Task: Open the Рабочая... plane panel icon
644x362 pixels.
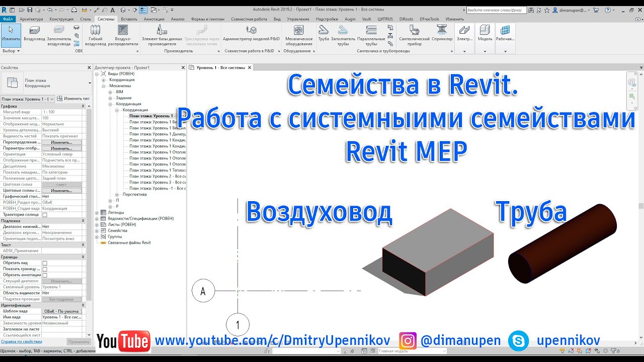Action: [x=505, y=33]
